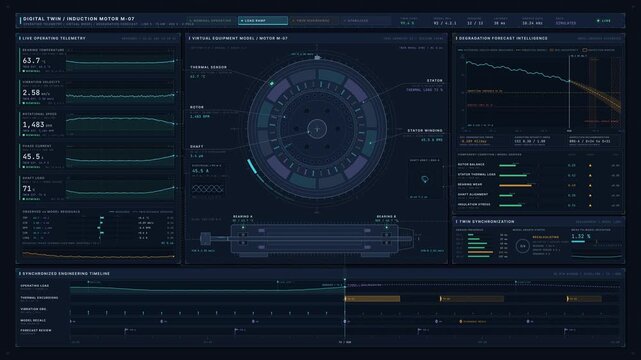Click the Vibration Velocity trend chart

120,93
